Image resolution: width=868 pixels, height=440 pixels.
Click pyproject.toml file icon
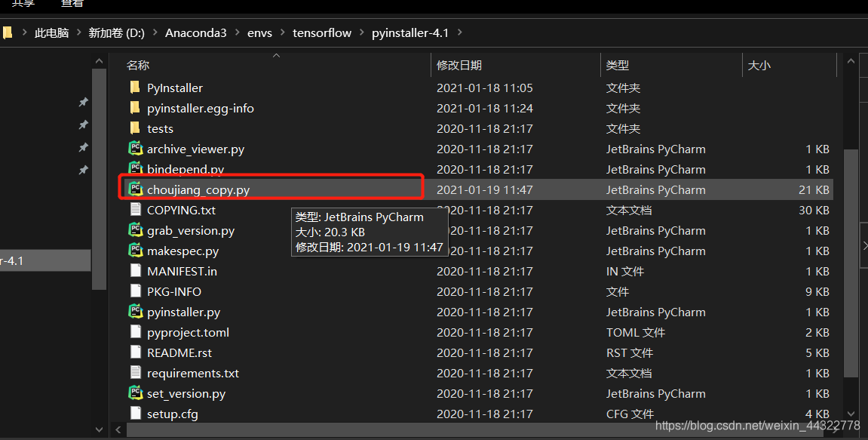tap(136, 332)
